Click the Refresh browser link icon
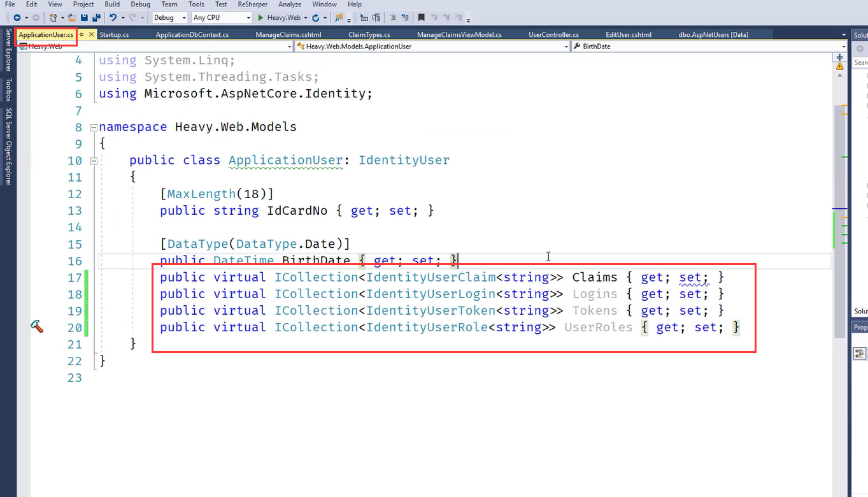Screen dimensions: 868x497 (x=315, y=18)
